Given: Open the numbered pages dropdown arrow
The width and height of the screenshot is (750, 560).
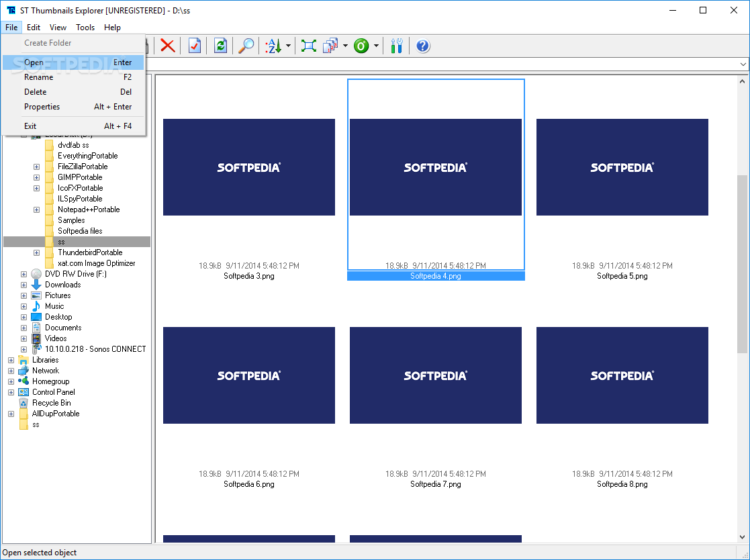Looking at the screenshot, I should [x=345, y=46].
